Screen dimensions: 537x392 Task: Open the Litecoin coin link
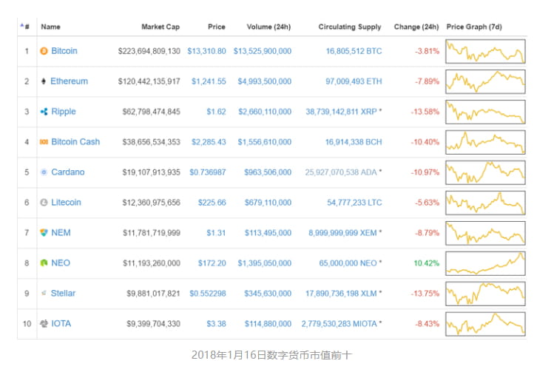click(66, 203)
